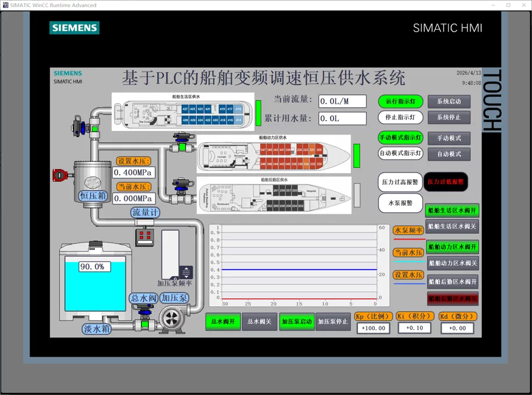Click the Ki（积分）label
This screenshot has width=532, height=395.
click(x=415, y=316)
